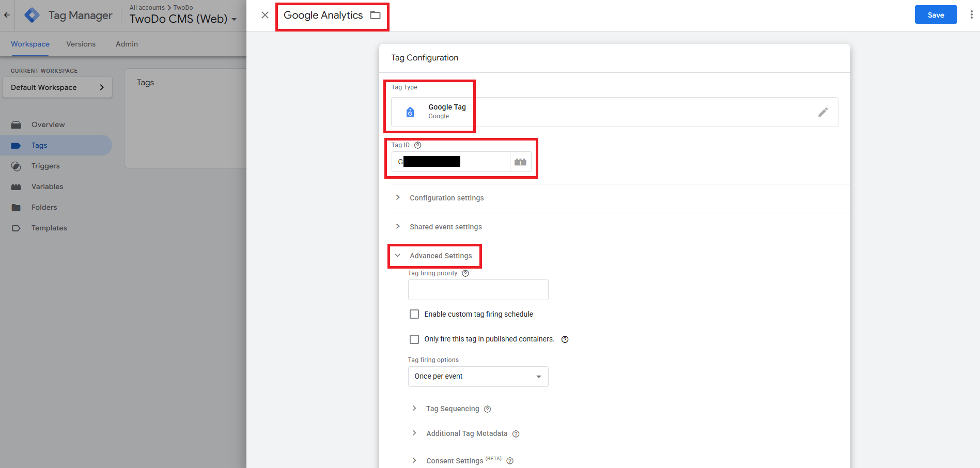
Task: Open the Once per event dropdown
Action: pyautogui.click(x=477, y=376)
